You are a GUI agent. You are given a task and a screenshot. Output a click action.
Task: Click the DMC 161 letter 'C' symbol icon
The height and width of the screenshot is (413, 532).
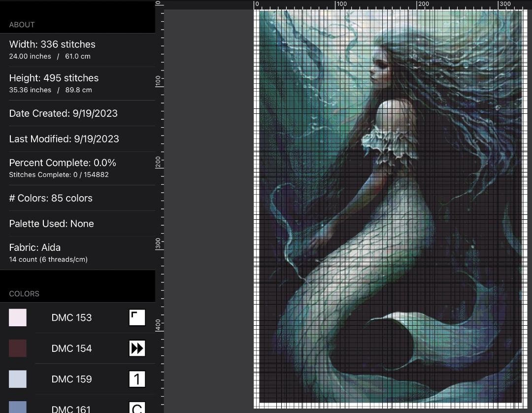pyautogui.click(x=137, y=408)
